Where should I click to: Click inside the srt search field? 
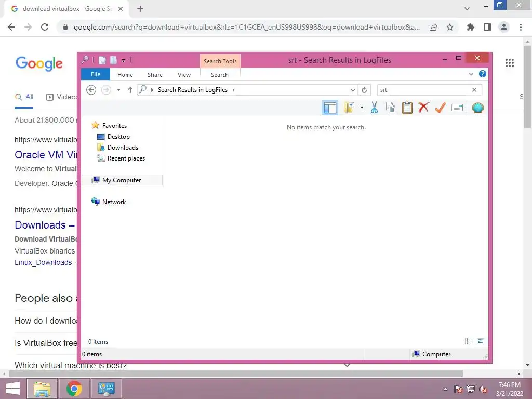[x=424, y=90]
